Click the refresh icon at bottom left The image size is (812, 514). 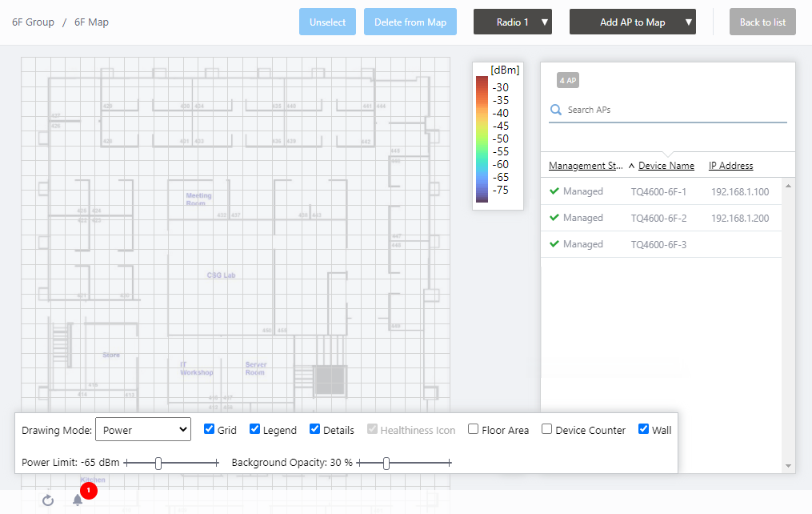pos(48,500)
